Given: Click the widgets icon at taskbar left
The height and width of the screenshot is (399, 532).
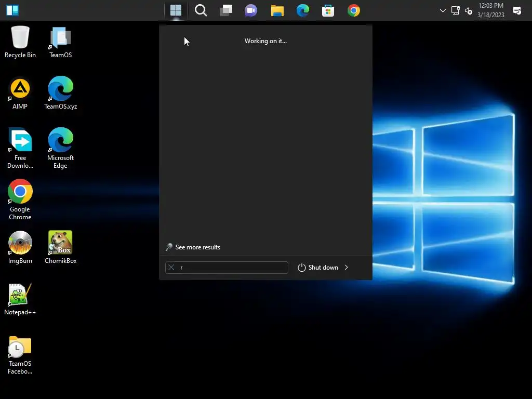Looking at the screenshot, I should [x=12, y=10].
